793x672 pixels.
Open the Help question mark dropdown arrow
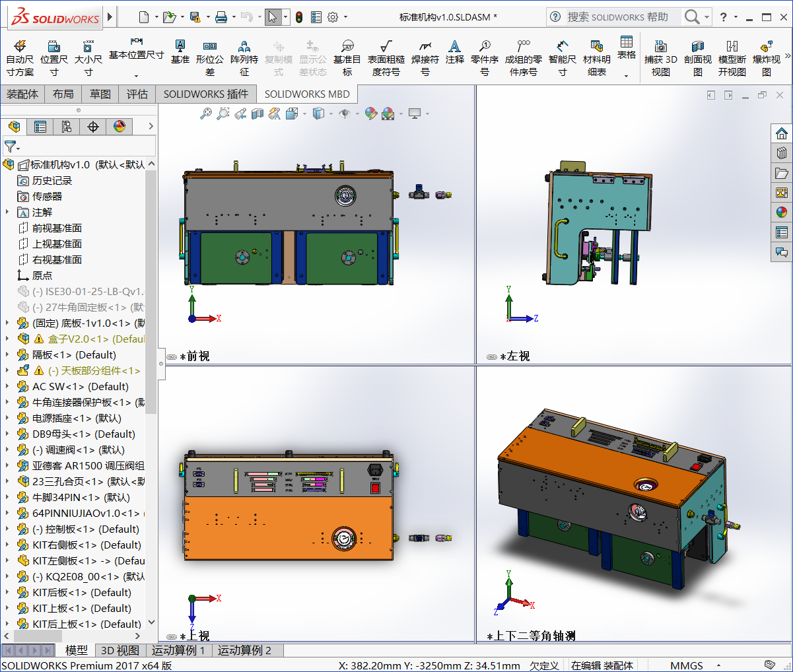point(736,17)
